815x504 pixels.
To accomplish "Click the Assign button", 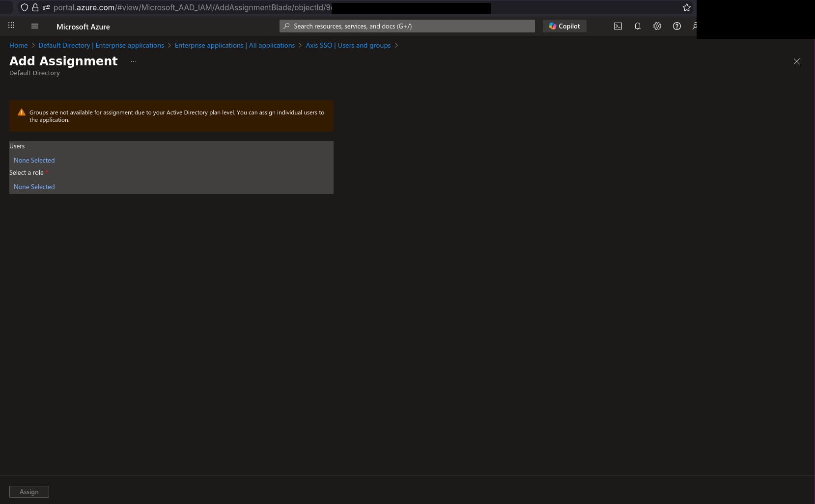I will 29,491.
